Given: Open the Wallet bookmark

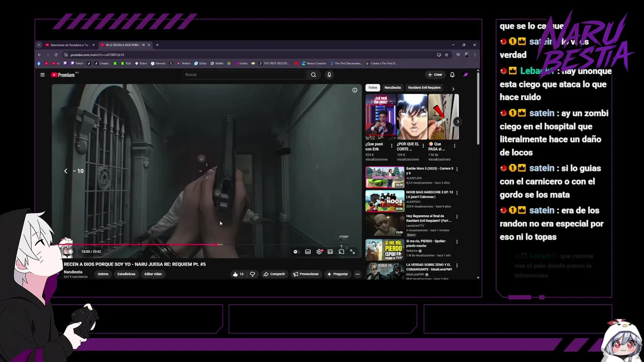Looking at the screenshot, I should [216, 63].
